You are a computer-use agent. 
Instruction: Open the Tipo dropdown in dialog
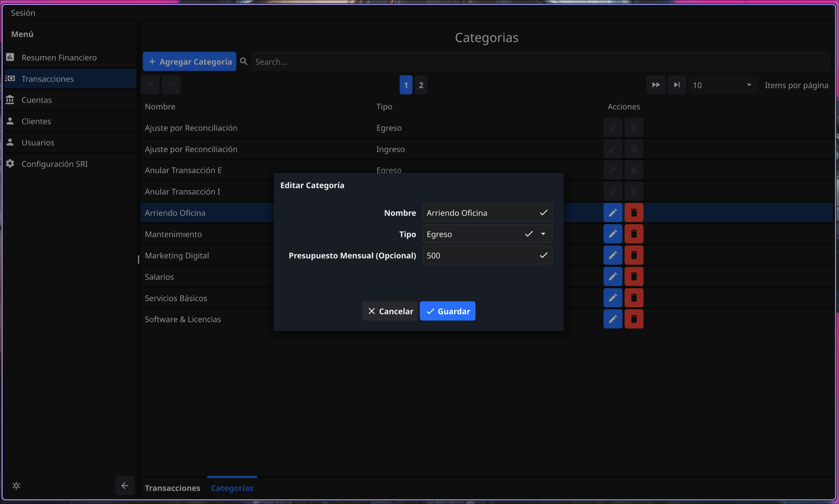pyautogui.click(x=543, y=234)
